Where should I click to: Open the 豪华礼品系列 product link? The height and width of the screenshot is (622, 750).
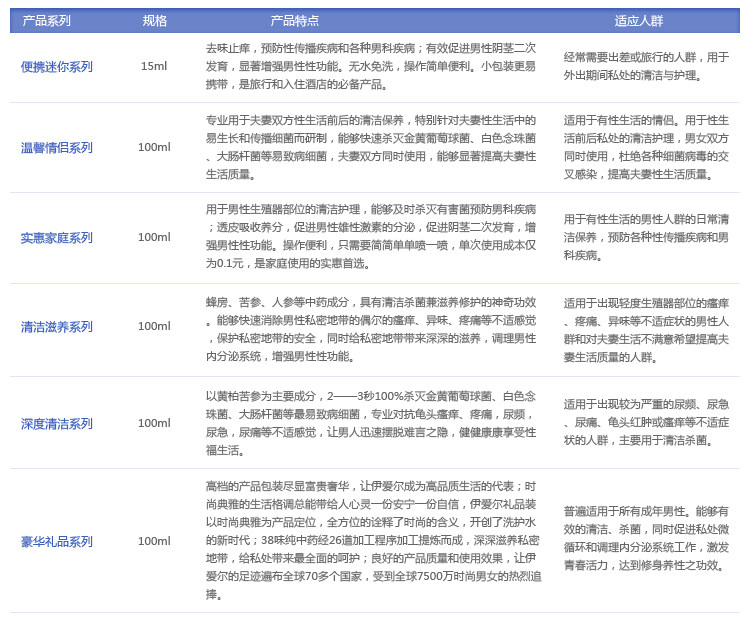click(x=56, y=542)
